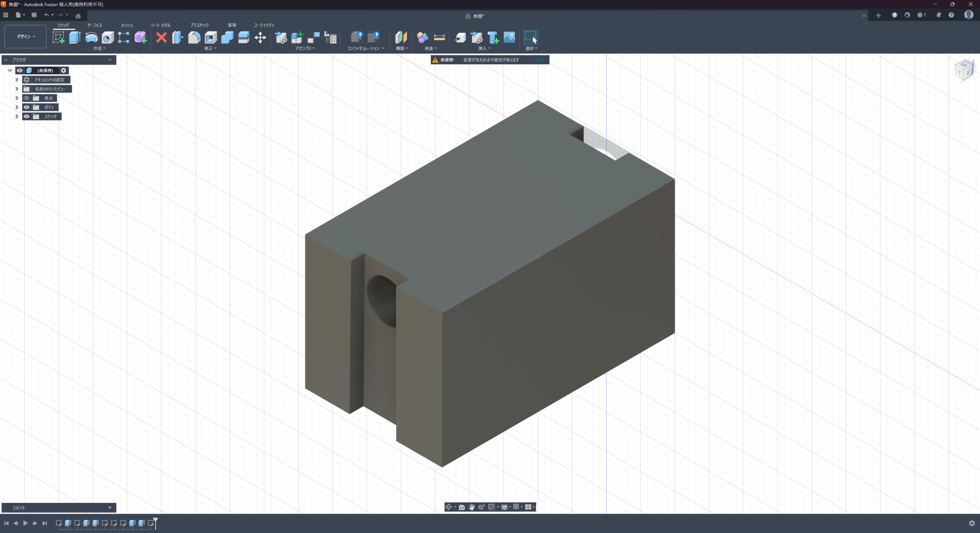Select the Insert Canvas image icon
The height and width of the screenshot is (533, 980).
509,38
